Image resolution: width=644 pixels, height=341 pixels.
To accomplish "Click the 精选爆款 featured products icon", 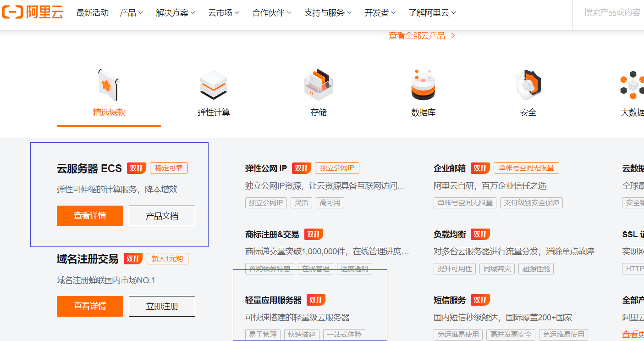I will point(109,85).
